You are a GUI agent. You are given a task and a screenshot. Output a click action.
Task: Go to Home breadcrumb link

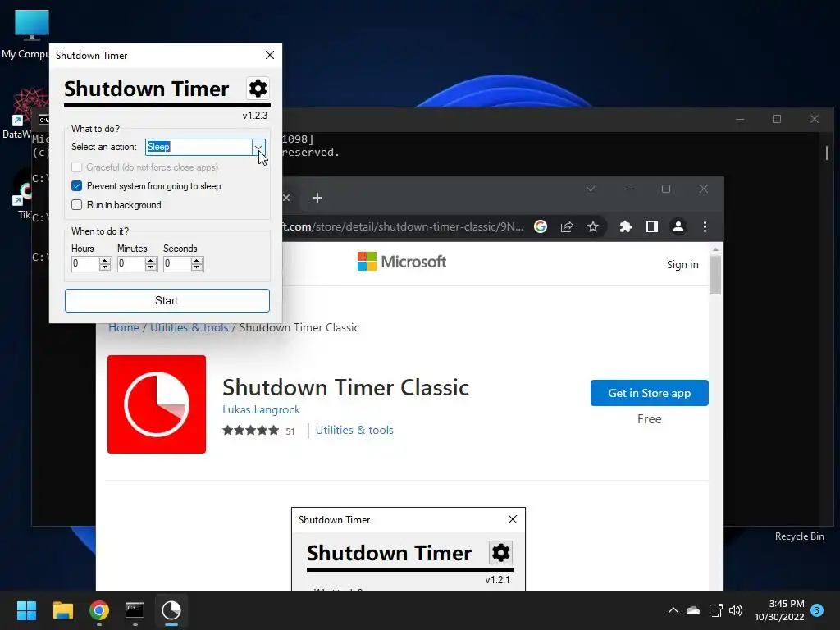[x=124, y=327]
